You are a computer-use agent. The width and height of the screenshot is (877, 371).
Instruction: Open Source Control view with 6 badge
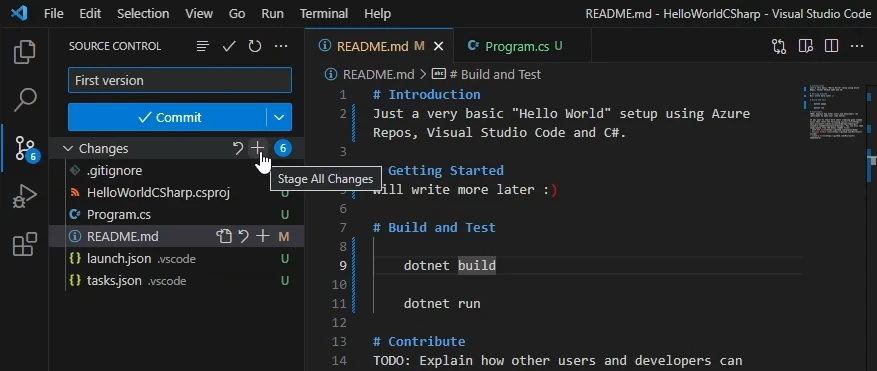click(x=25, y=148)
